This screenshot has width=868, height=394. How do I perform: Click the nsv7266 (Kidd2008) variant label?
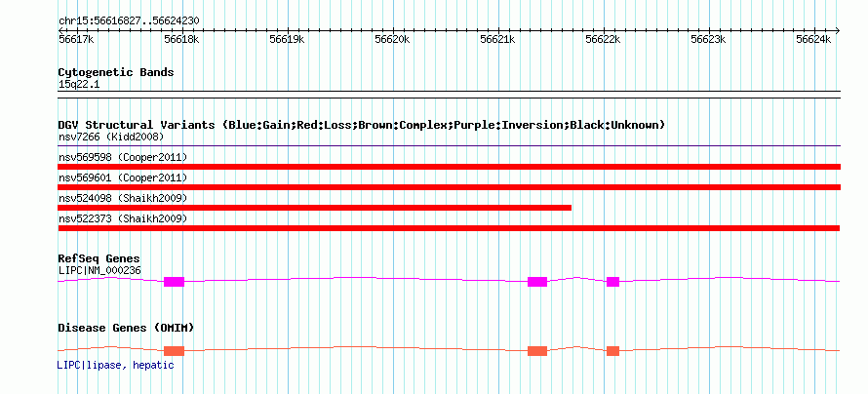point(111,137)
